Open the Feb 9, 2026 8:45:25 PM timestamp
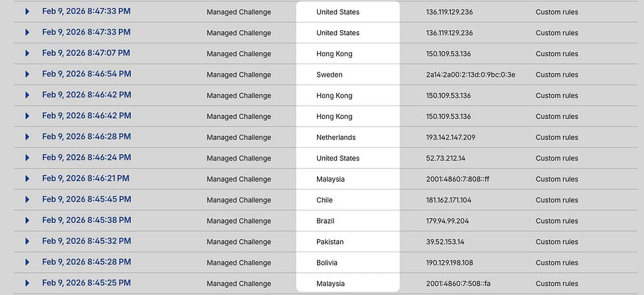Viewport: 644px width, 295px height. pyautogui.click(x=86, y=283)
